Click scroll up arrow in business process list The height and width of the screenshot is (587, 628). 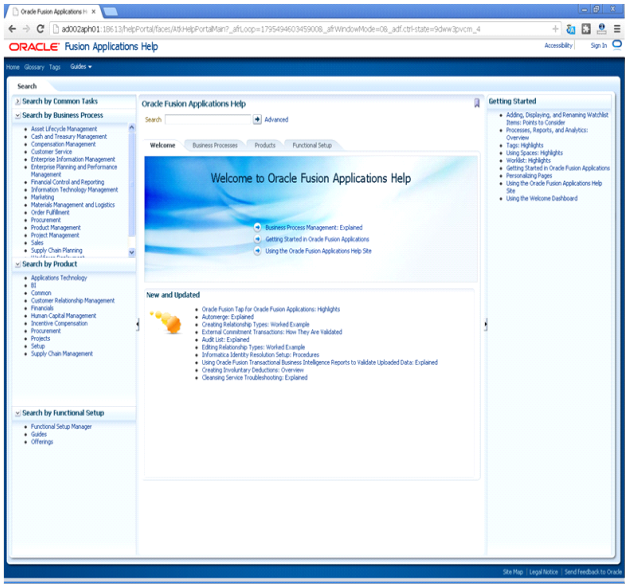click(x=132, y=127)
